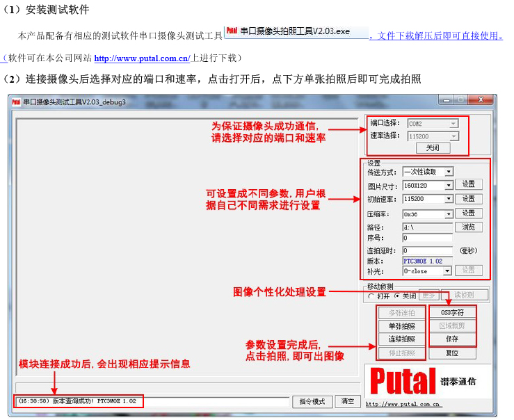This screenshot has height=420, width=514.
Task: Click the 复位 reset button
Action: tap(452, 353)
